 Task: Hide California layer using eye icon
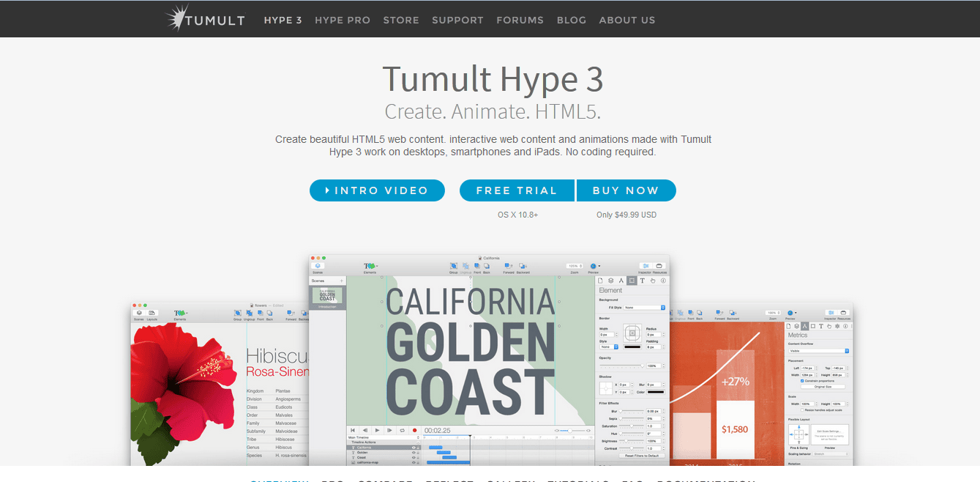click(x=414, y=448)
